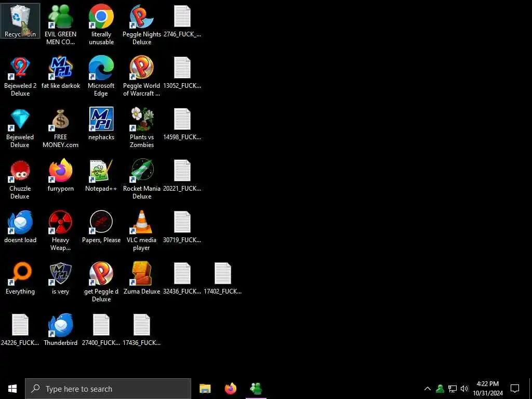Image resolution: width=532 pixels, height=399 pixels.
Task: Click the Thunderbird desktop shortcut
Action: click(60, 330)
